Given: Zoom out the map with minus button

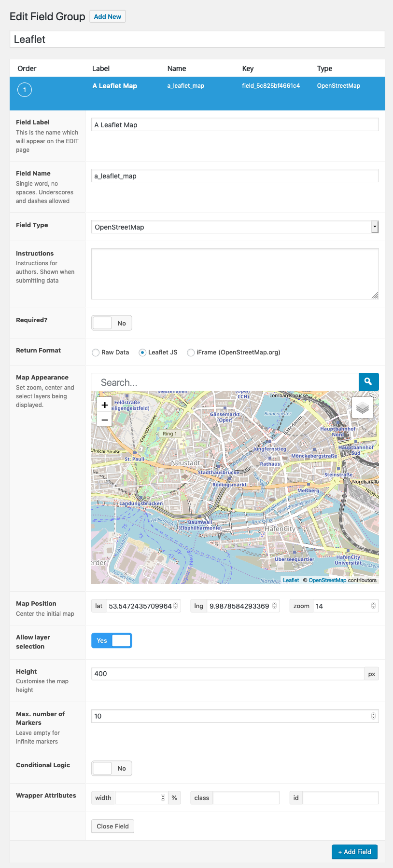Looking at the screenshot, I should coord(105,420).
